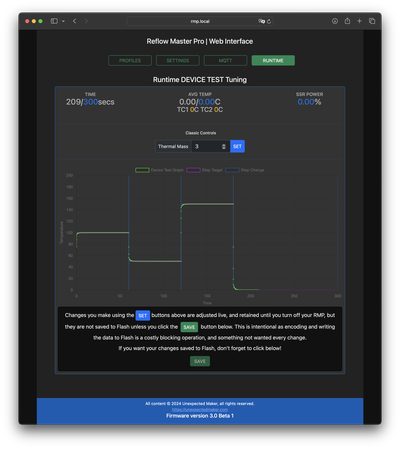Screen dimensions: 400x449
Task: Toggle Step Target legend entry
Action: tap(204, 170)
